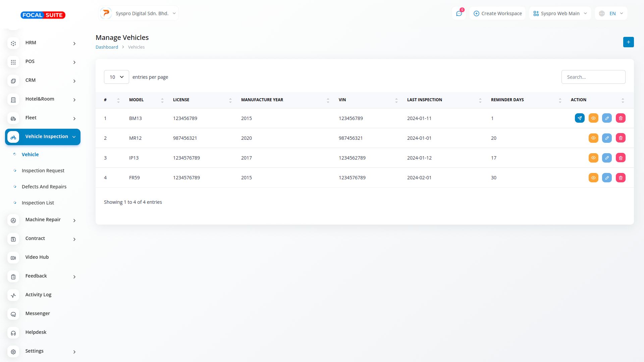The width and height of the screenshot is (644, 362).
Task: Open the Syspro Digital Sdn. Bhd. company dropdown
Action: coord(139,13)
